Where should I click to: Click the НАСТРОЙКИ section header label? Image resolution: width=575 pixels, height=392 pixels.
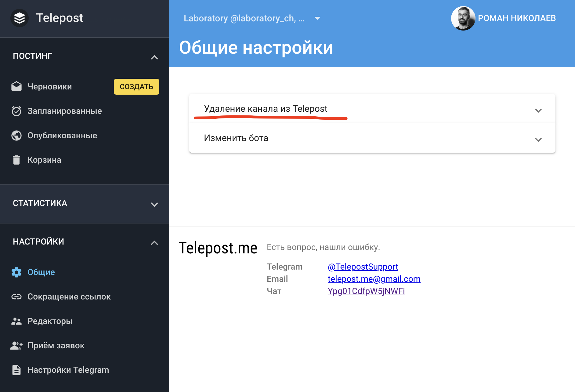[x=38, y=241]
